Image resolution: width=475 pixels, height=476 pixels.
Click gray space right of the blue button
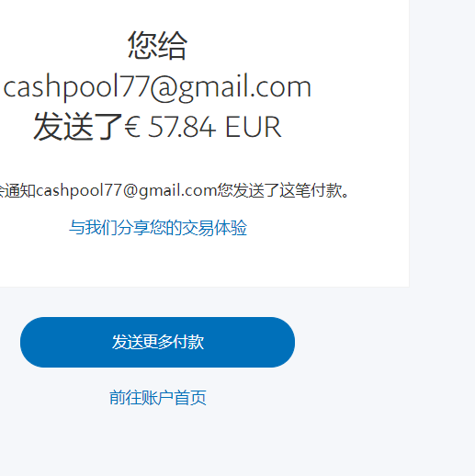tap(383, 342)
